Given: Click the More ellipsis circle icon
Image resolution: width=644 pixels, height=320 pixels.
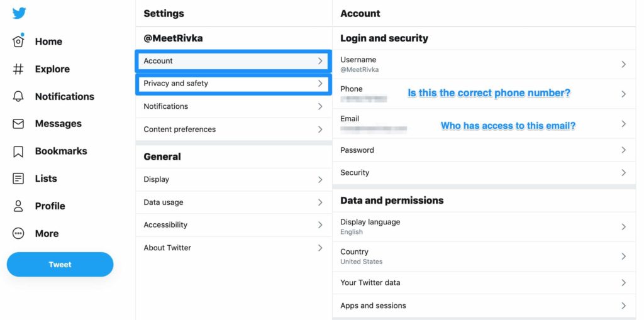Looking at the screenshot, I should click(18, 233).
